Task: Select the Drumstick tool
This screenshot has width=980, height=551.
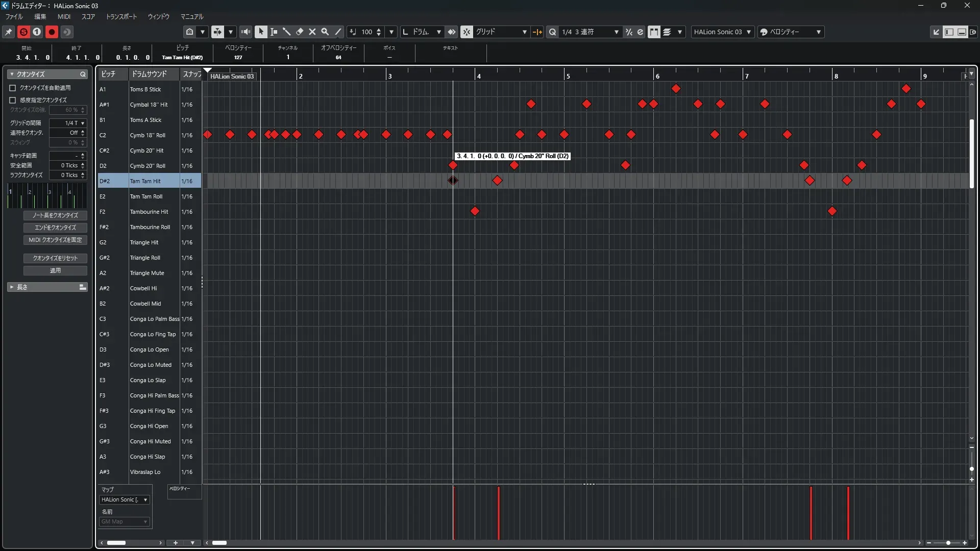Action: tap(287, 32)
